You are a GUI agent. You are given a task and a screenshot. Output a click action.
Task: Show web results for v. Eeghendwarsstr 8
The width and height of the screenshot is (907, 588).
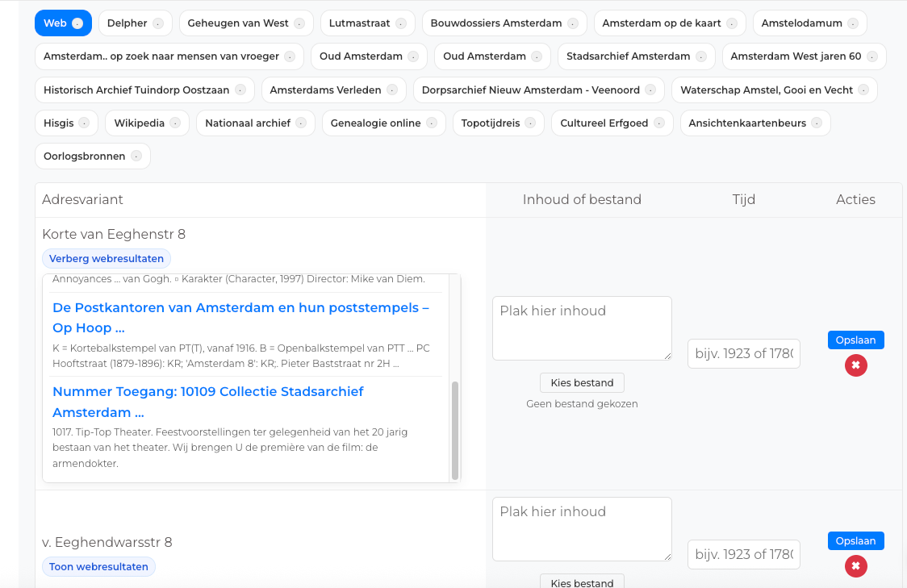(x=98, y=567)
